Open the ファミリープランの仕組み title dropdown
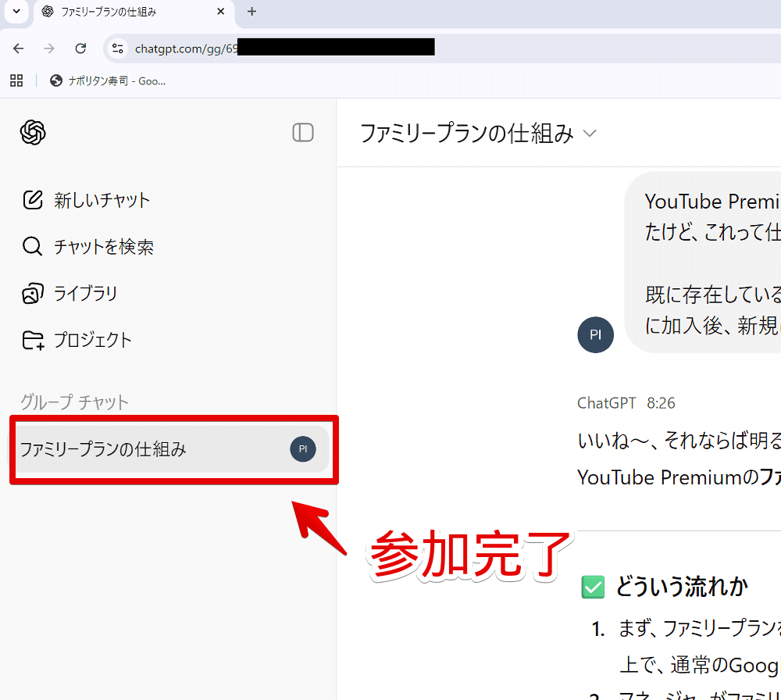781x700 pixels. (x=590, y=133)
